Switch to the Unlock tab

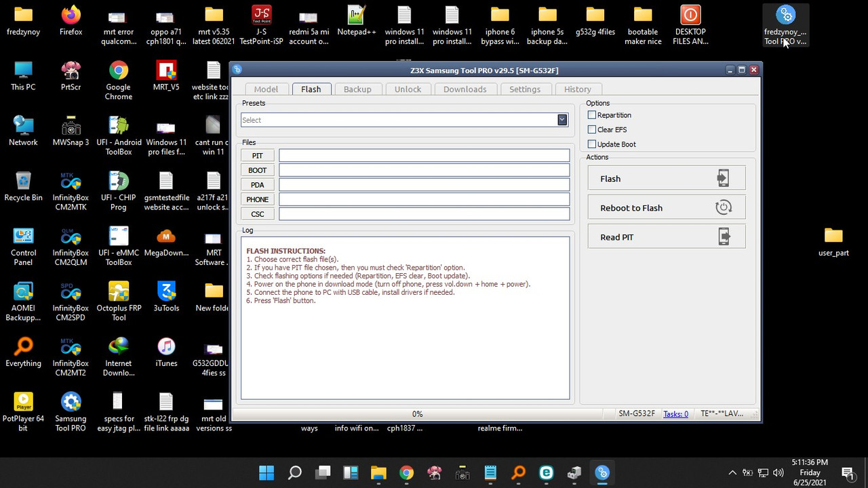[408, 89]
